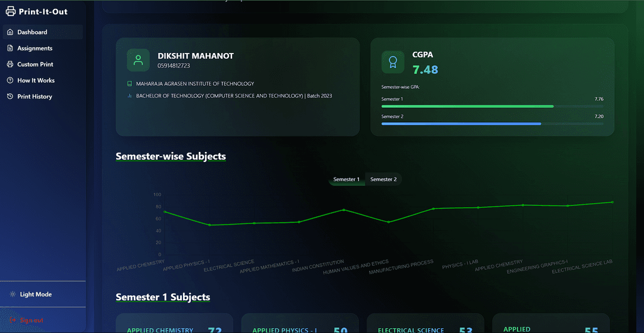
Task: Click the Print History clock icon
Action: pyautogui.click(x=10, y=97)
